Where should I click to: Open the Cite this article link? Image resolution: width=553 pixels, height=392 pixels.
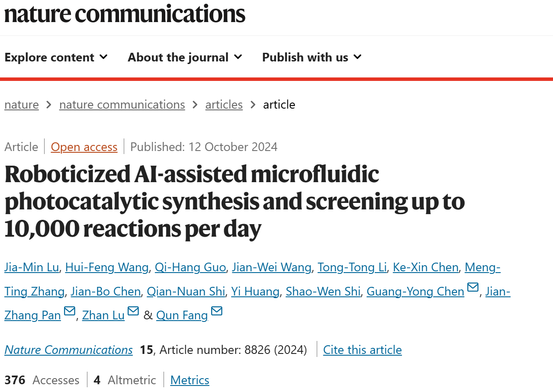click(363, 350)
